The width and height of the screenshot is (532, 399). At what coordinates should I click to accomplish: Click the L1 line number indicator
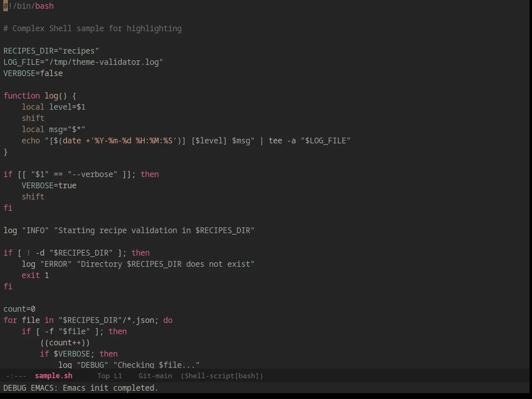[118, 376]
